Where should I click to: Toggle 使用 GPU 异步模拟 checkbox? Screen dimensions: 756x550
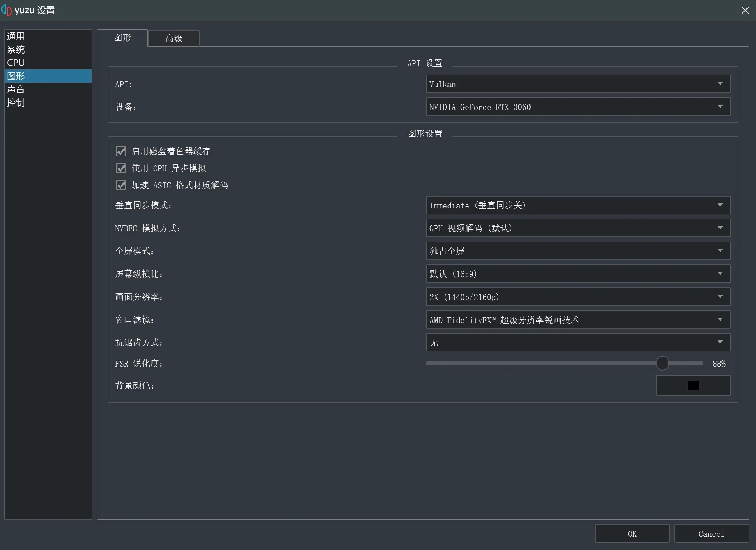121,168
